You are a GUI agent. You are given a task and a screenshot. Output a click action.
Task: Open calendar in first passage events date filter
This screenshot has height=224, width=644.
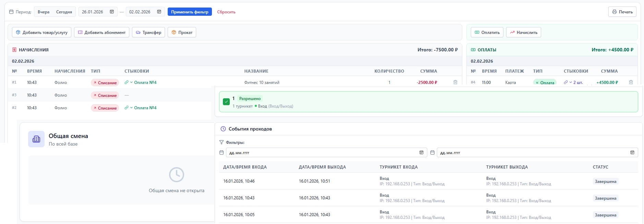click(421, 152)
